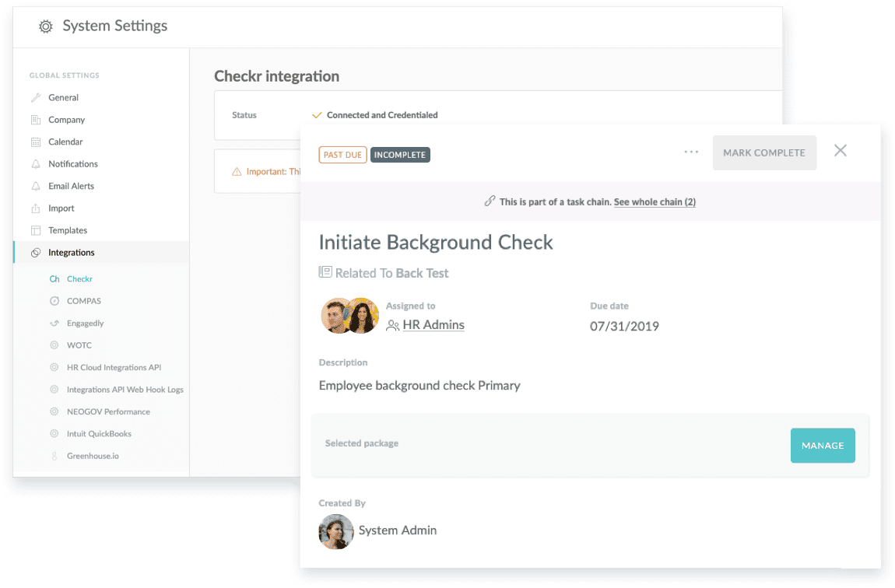Viewport: 895px width, 588px height.
Task: Click the HR Cloud Integrations API icon
Action: pos(54,367)
